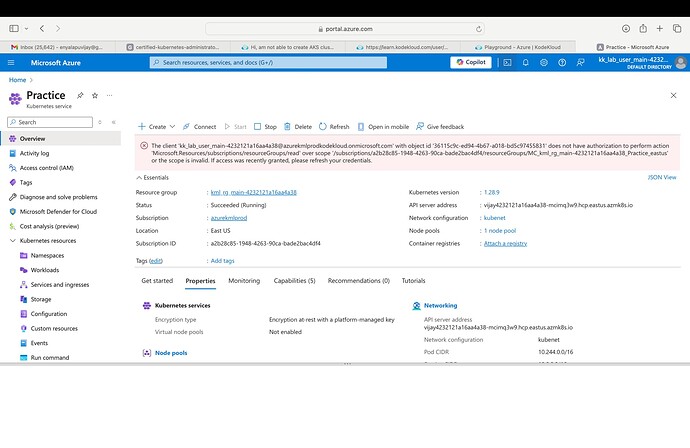Image resolution: width=690 pixels, height=448 pixels.
Task: Open the azurekmlprod subscription link
Action: point(229,218)
